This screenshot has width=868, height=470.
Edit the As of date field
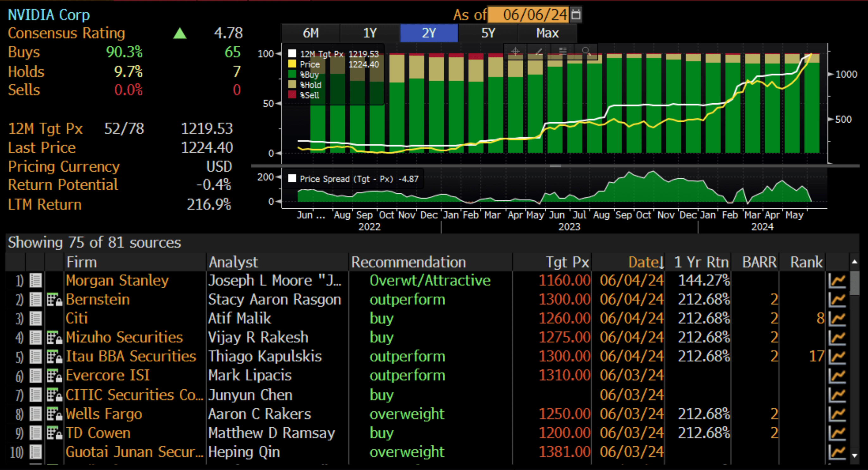pyautogui.click(x=528, y=15)
